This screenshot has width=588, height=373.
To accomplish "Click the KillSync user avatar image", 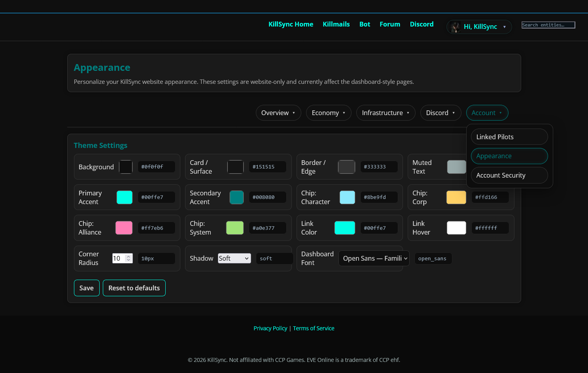I will [x=455, y=27].
